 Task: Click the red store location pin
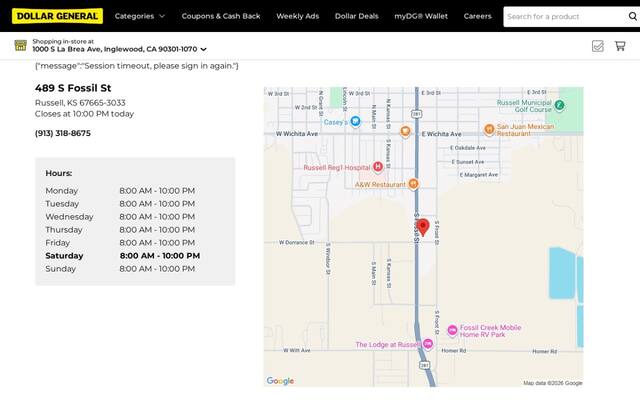point(423,227)
